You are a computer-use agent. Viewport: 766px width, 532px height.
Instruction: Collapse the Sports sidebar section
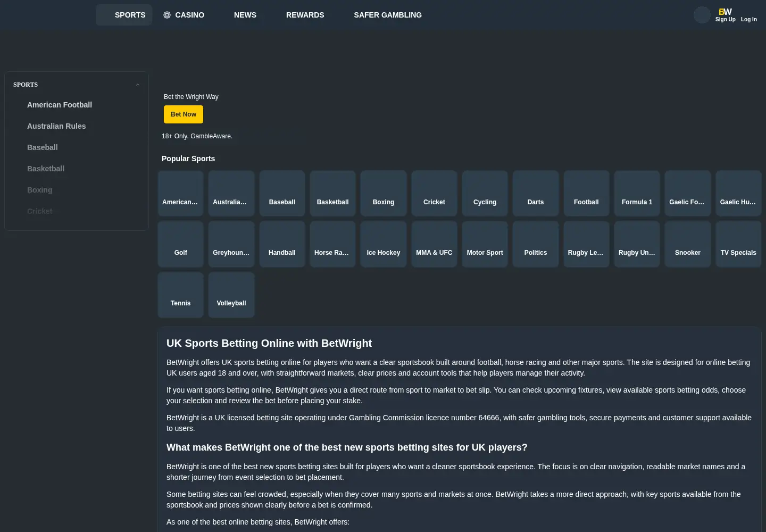coord(138,85)
